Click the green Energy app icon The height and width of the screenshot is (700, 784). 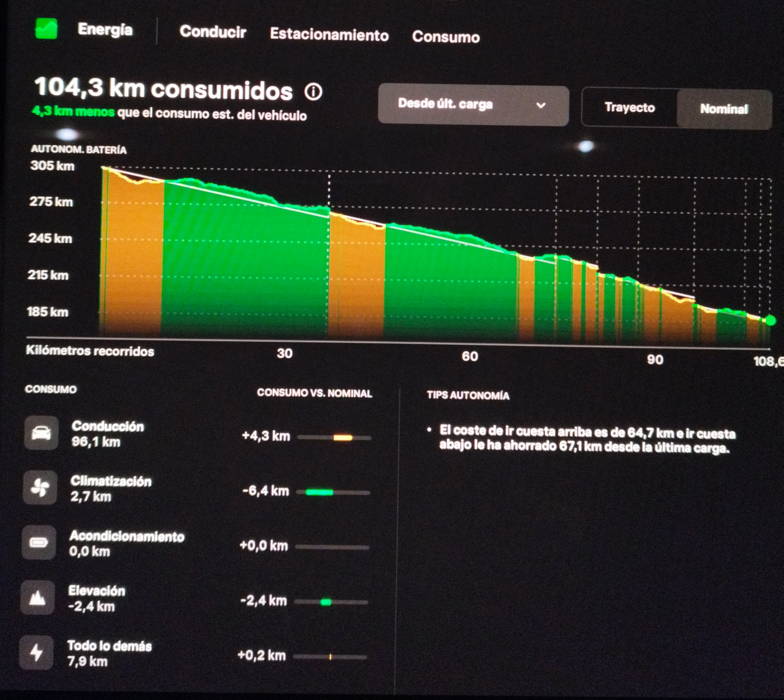click(46, 29)
